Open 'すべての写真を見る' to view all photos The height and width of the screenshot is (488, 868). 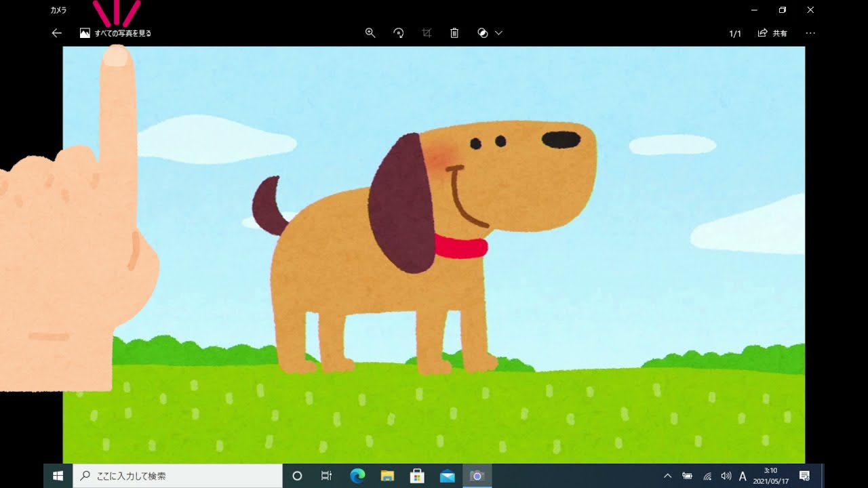click(x=115, y=33)
